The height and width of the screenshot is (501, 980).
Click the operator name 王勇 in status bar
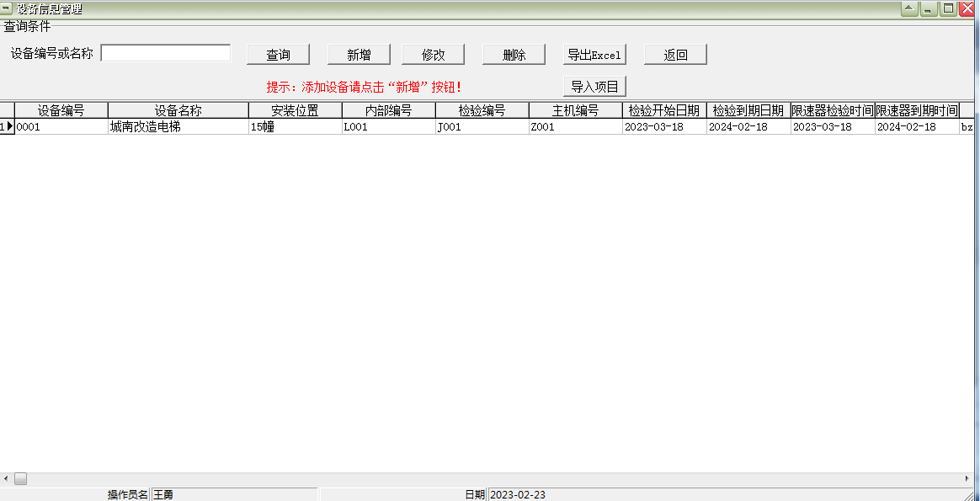(163, 495)
